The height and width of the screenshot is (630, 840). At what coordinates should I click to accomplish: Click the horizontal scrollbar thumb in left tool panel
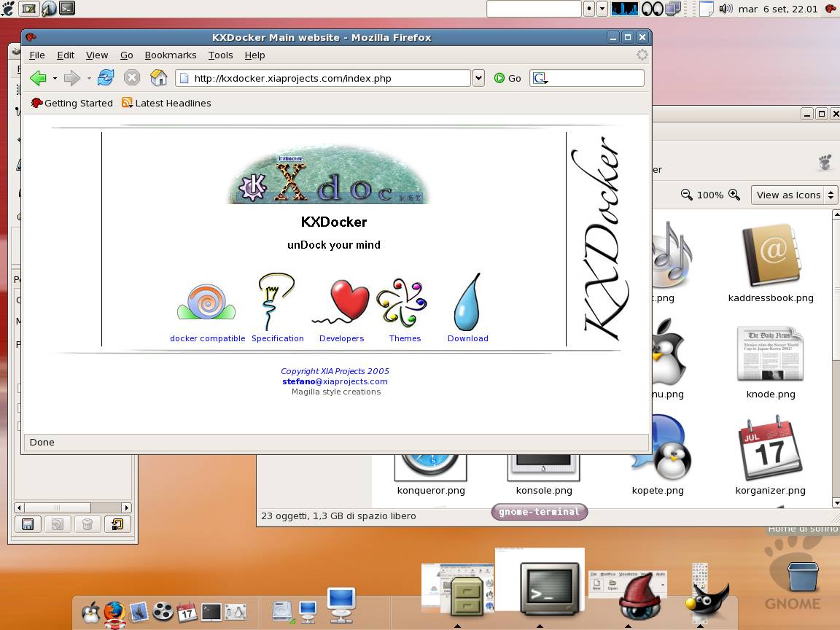[58, 507]
